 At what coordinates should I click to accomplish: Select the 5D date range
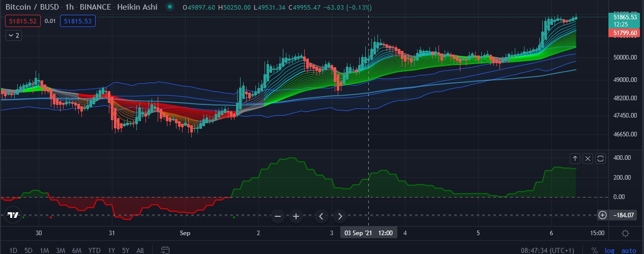pos(28,250)
